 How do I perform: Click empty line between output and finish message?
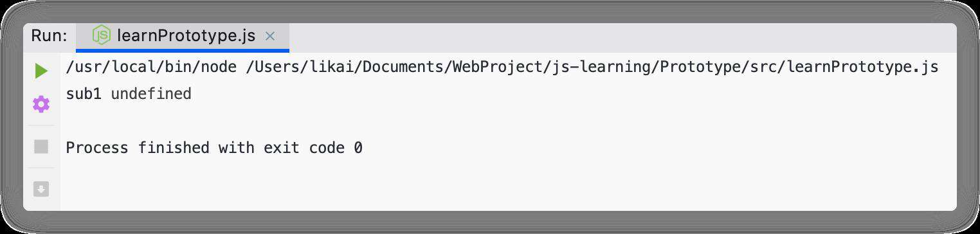tap(502, 121)
